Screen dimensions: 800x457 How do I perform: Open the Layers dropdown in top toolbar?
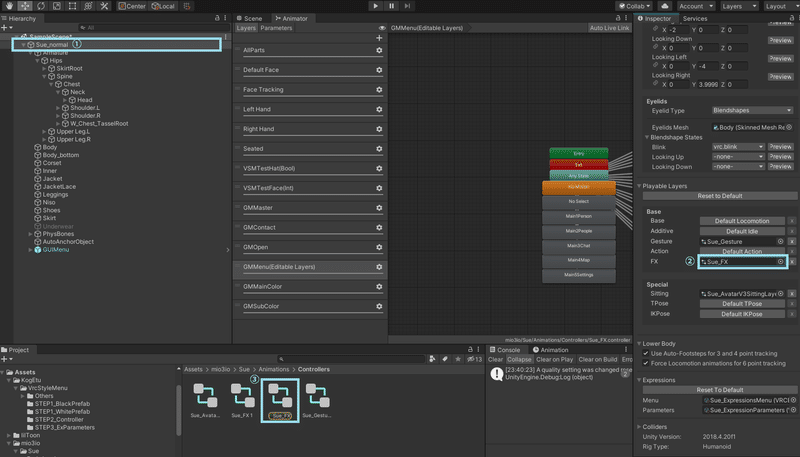click(x=739, y=6)
